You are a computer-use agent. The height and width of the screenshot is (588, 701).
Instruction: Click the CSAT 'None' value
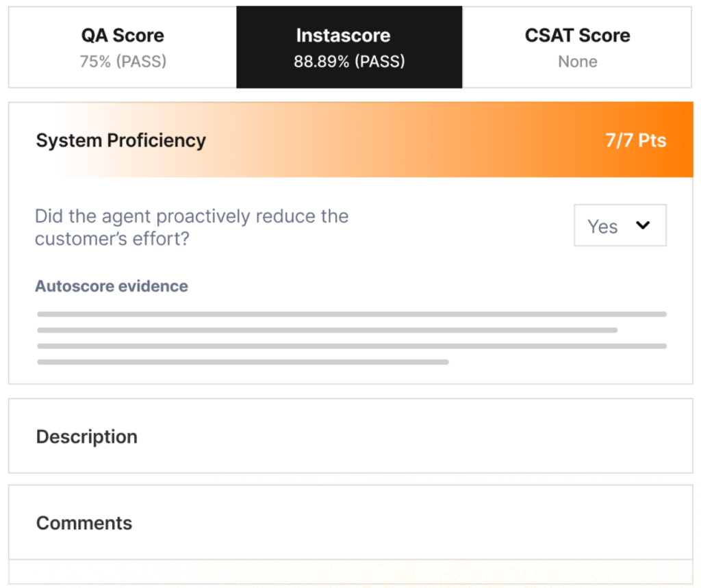(x=577, y=62)
